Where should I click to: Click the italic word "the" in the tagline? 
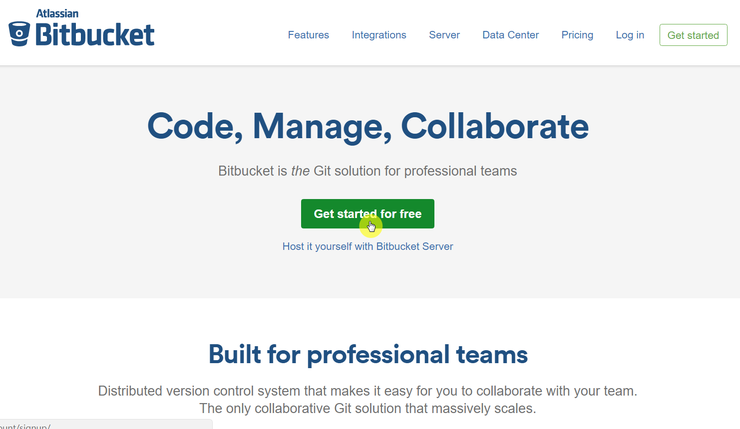[x=300, y=171]
